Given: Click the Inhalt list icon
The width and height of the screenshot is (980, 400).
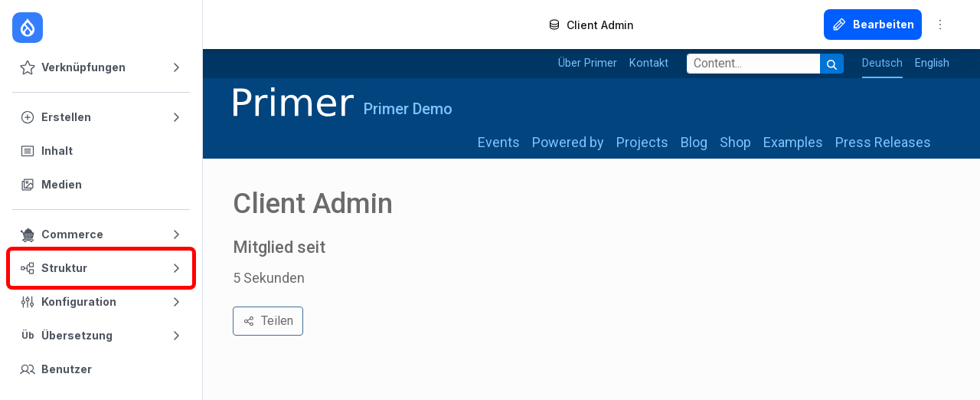Looking at the screenshot, I should click(x=28, y=151).
